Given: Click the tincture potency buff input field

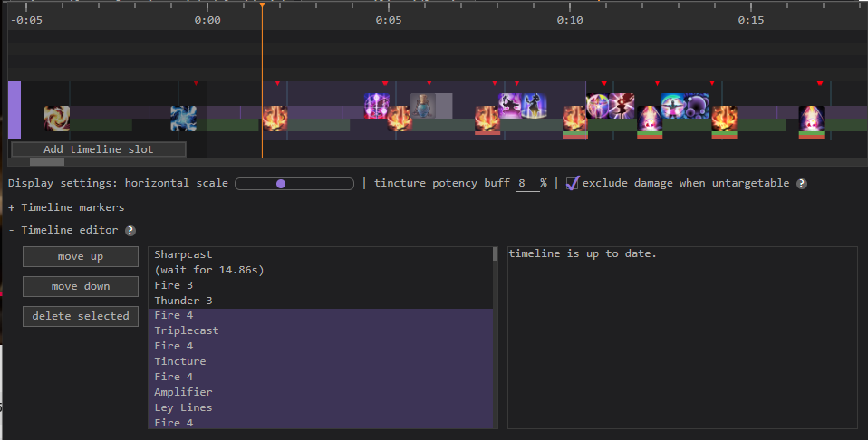Looking at the screenshot, I should [x=526, y=183].
